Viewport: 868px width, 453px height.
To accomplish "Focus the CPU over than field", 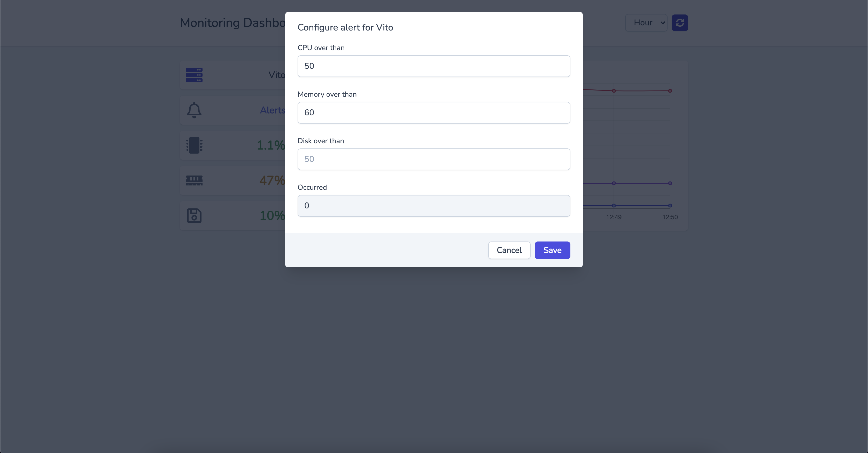I will (433, 66).
